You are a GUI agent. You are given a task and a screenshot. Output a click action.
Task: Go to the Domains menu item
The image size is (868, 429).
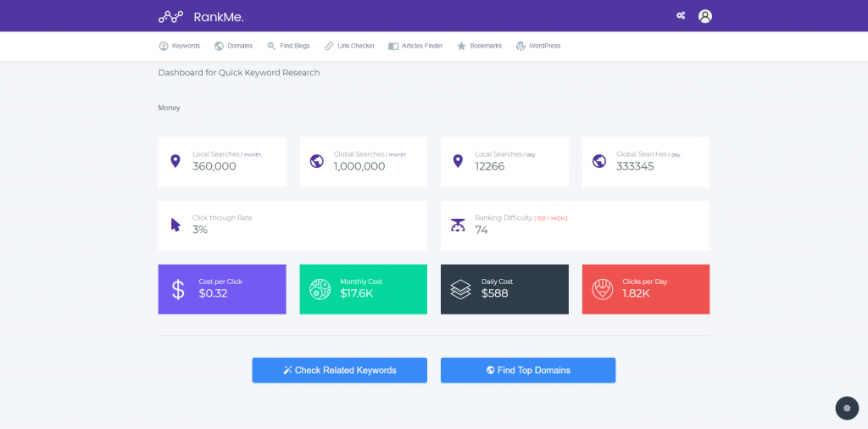pyautogui.click(x=233, y=46)
